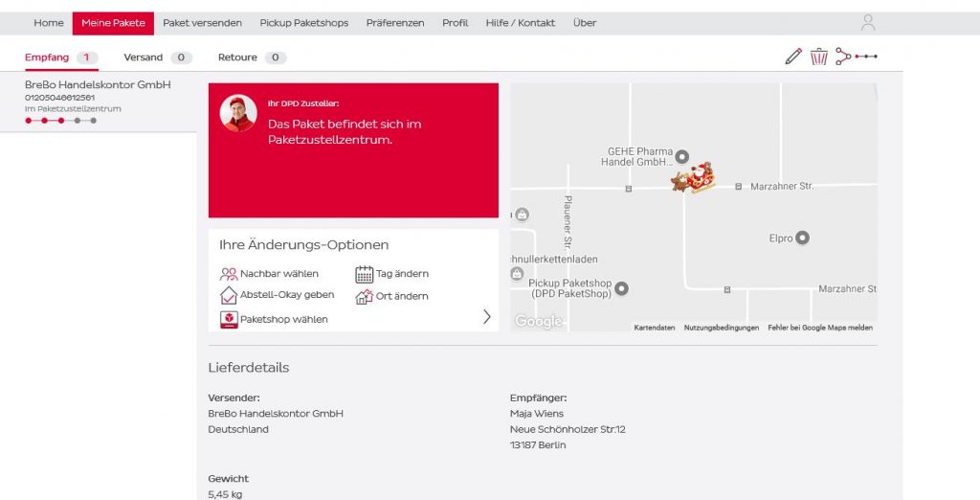Click the 13187 Berlin postal text
Viewport: 980px width, 500px height.
click(x=538, y=445)
